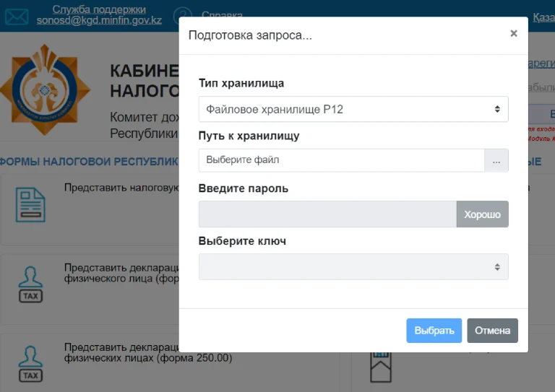This screenshot has width=555, height=392.
Task: Click the envelope mail icon in header
Action: point(17,16)
